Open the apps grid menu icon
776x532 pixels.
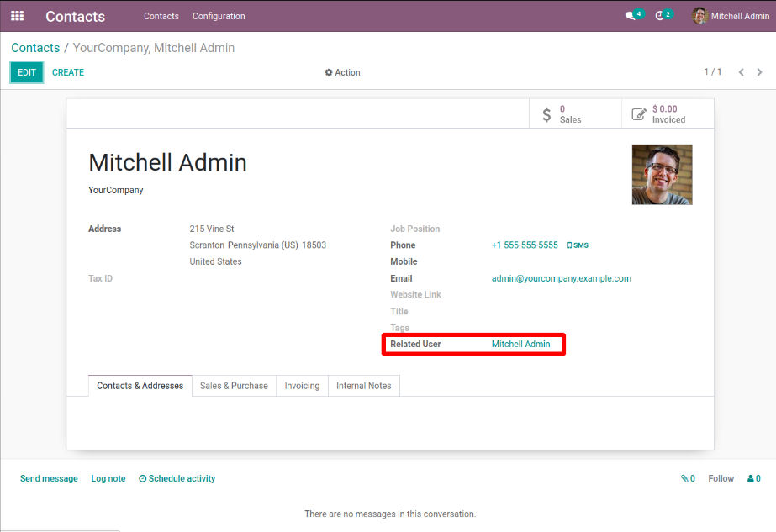(x=18, y=16)
